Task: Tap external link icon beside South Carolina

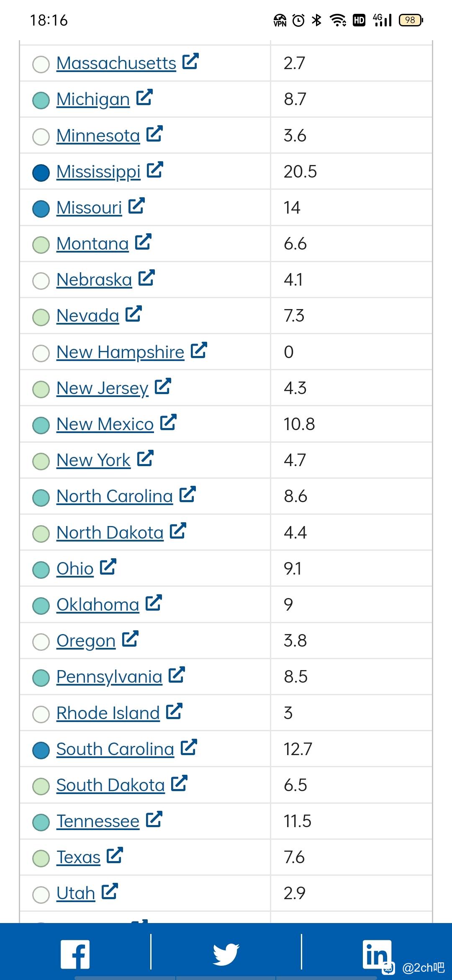Action: point(189,747)
